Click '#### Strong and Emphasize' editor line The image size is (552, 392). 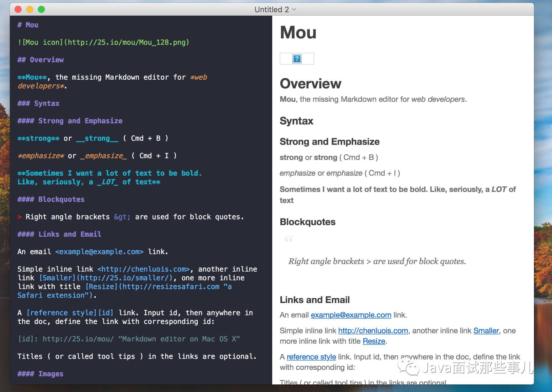pos(70,121)
